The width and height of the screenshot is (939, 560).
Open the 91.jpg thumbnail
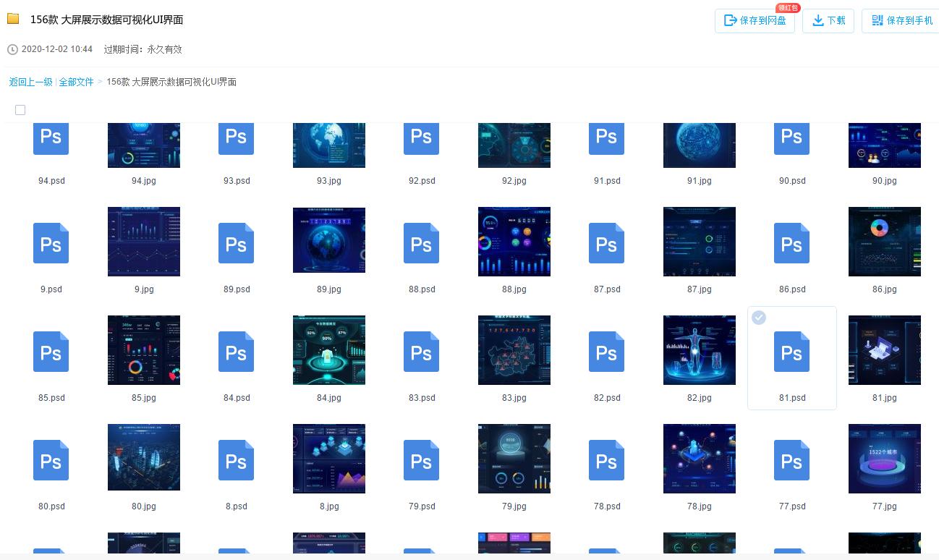click(x=700, y=145)
